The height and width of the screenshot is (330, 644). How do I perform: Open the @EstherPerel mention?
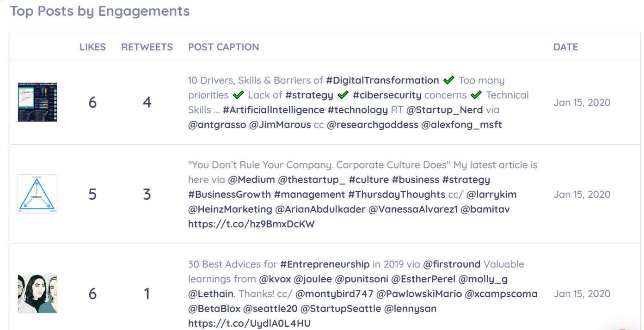pos(424,279)
